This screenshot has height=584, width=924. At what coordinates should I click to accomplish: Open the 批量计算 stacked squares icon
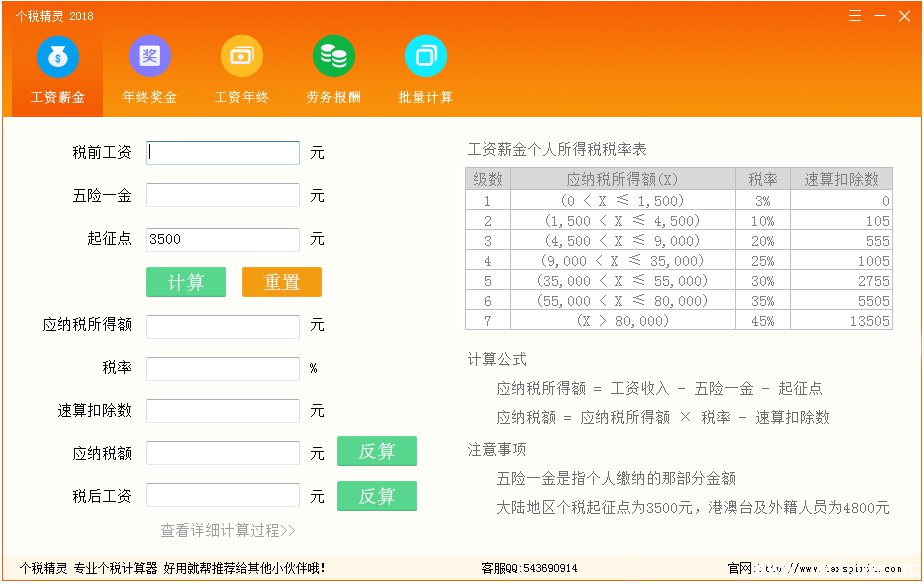point(425,56)
